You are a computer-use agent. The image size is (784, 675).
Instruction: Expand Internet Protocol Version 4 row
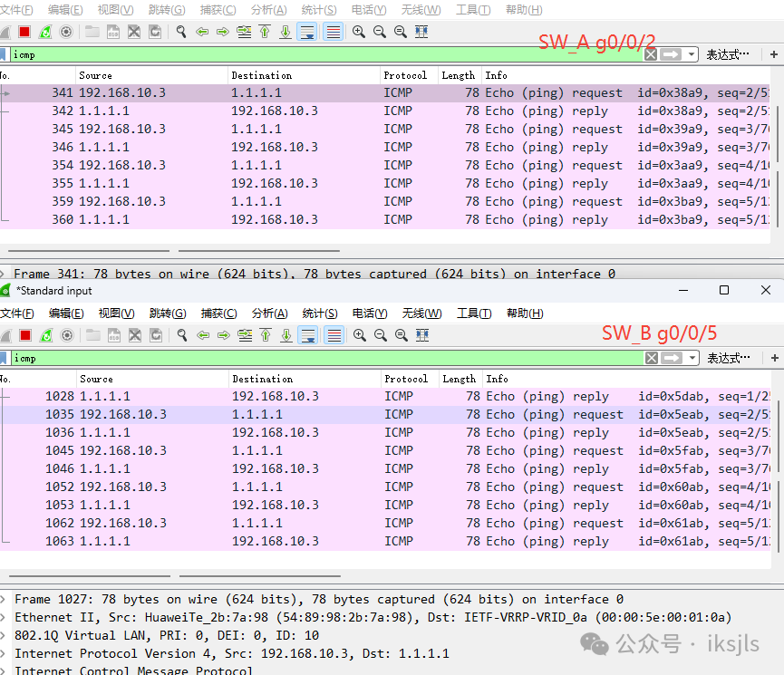pyautogui.click(x=3, y=653)
